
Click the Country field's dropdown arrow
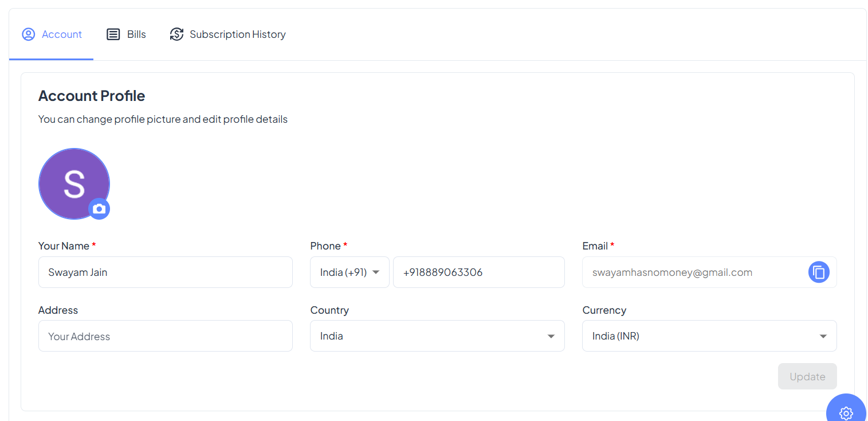click(x=551, y=336)
